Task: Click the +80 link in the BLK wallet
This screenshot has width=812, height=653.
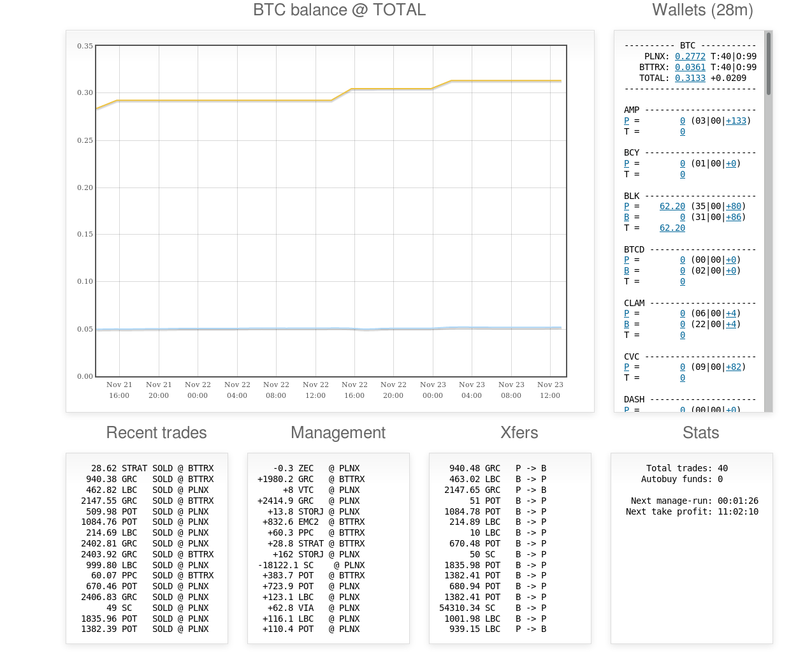Action: tap(734, 206)
